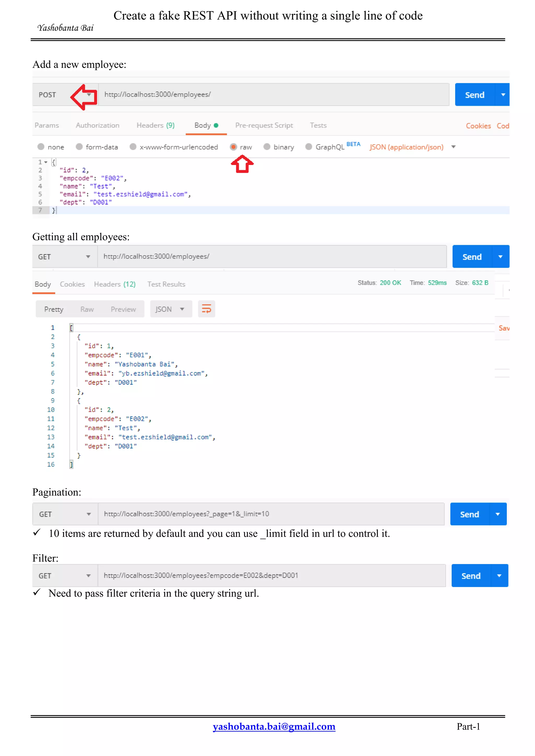Screen dimensions: 535x756
Task: Open Send options arrow in Pagination request
Action: (x=497, y=514)
